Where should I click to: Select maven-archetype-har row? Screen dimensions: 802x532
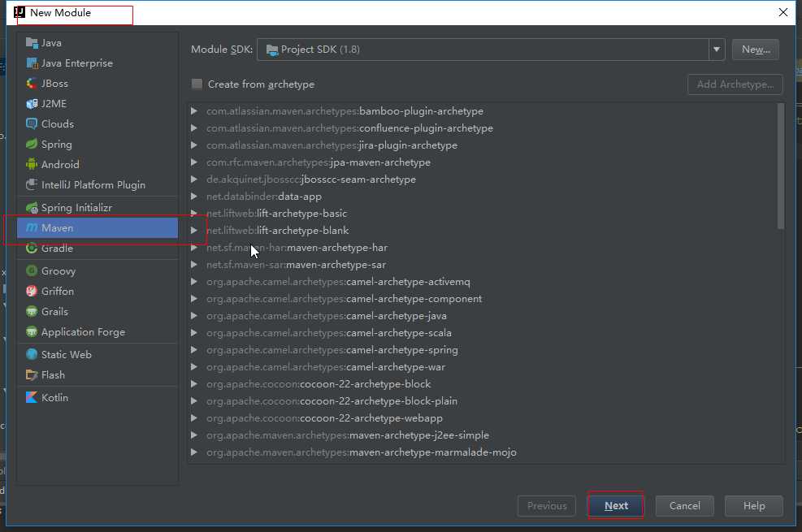[483, 248]
